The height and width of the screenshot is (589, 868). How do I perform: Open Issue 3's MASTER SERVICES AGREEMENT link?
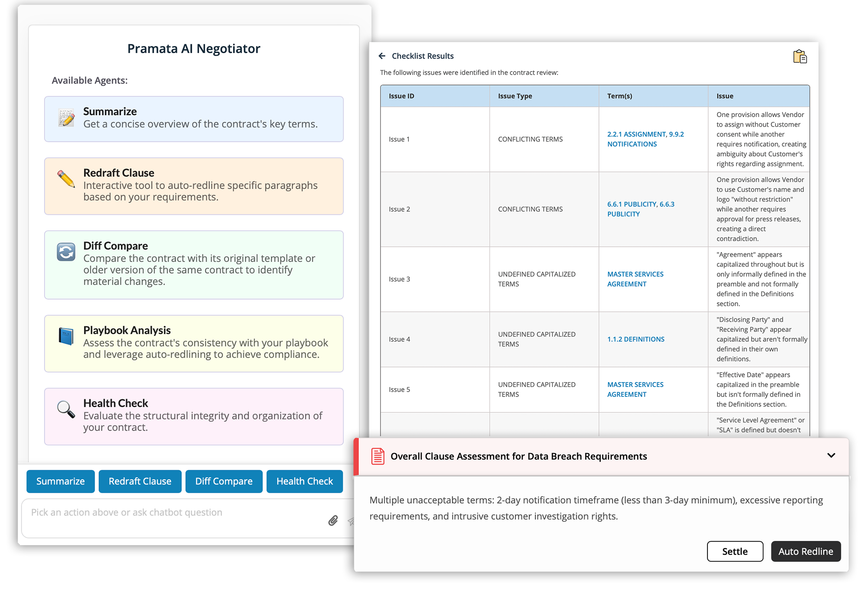635,279
